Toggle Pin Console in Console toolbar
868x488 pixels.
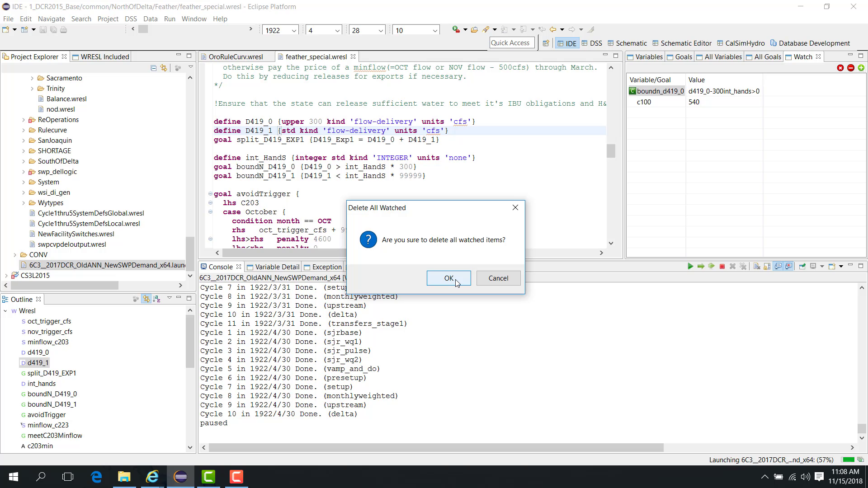[802, 266]
